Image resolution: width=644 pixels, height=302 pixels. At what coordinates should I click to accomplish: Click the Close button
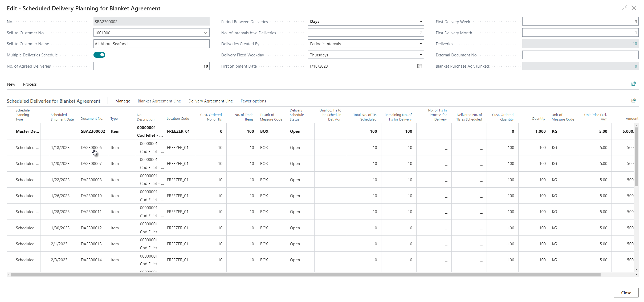click(x=626, y=293)
